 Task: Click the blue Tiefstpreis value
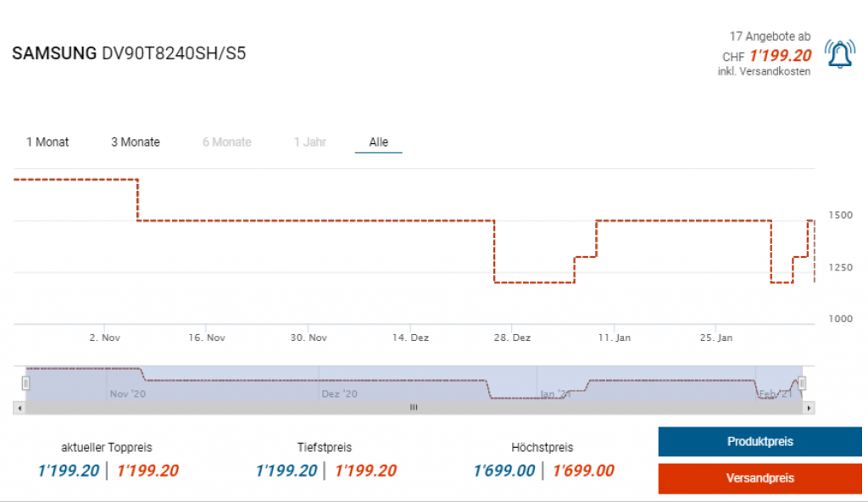pos(287,471)
